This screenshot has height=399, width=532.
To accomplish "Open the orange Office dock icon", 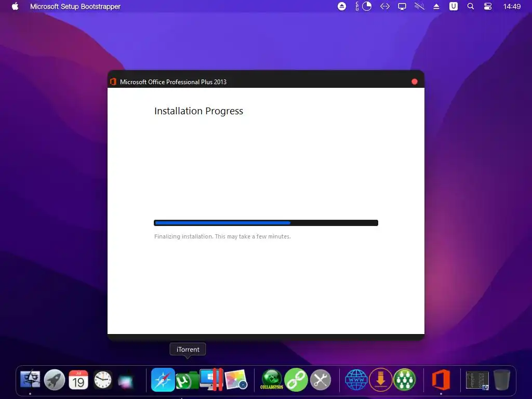I will coord(441,379).
